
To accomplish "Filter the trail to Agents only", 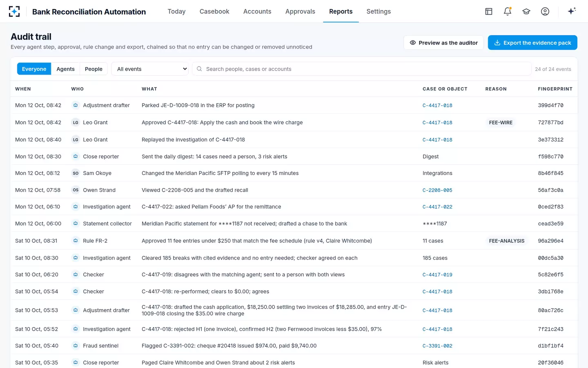I will pos(65,69).
